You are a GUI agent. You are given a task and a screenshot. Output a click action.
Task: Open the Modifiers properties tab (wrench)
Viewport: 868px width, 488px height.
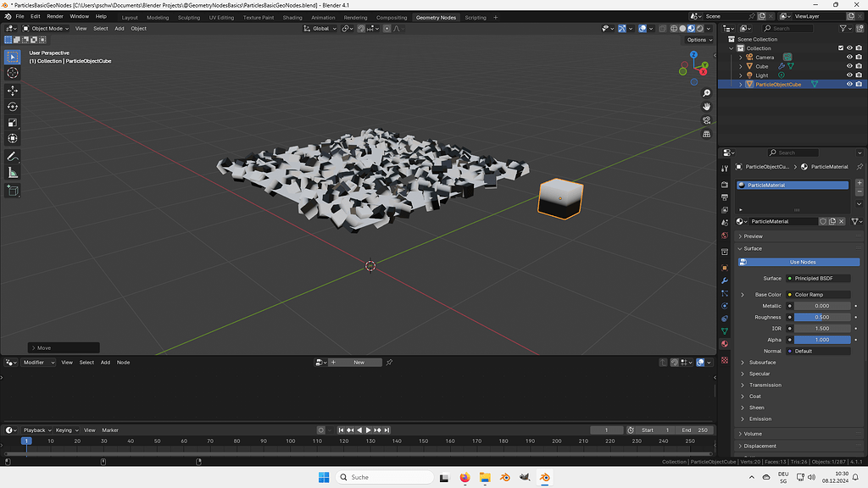coord(725,280)
